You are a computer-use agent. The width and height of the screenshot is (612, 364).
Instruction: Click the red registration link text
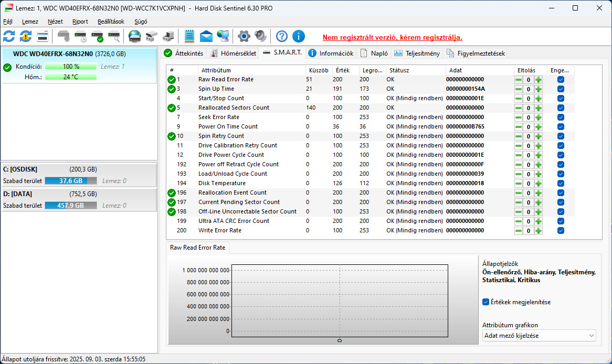[x=392, y=37]
